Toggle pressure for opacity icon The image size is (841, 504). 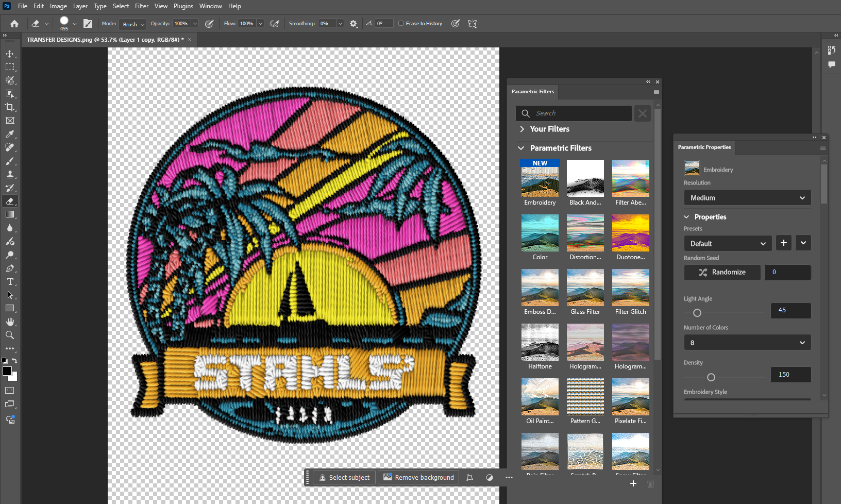click(209, 24)
